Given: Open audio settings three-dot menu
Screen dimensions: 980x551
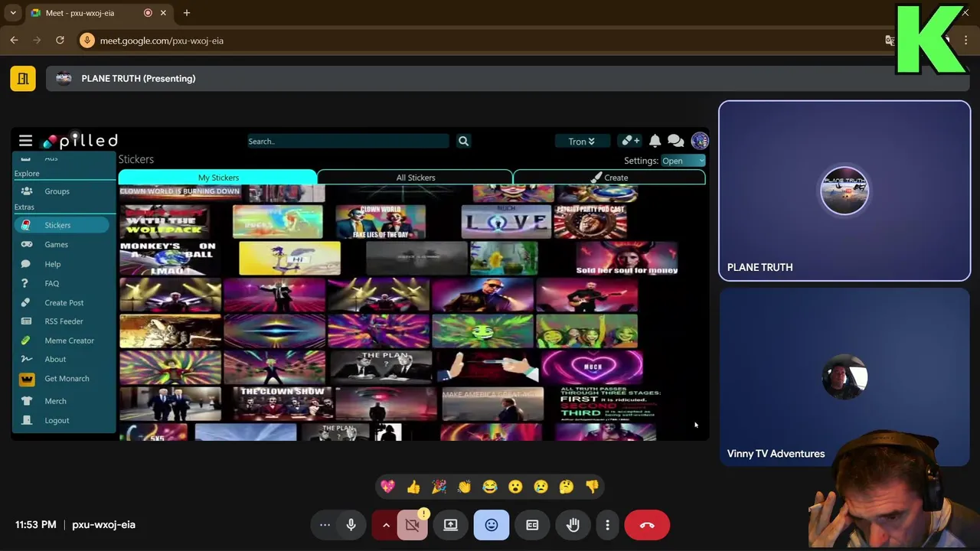Looking at the screenshot, I should click(325, 525).
